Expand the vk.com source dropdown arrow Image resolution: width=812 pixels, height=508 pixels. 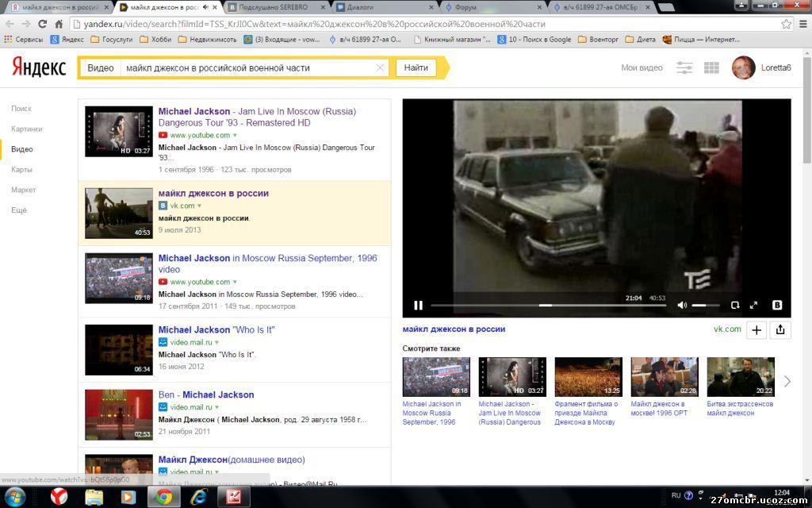(199, 206)
